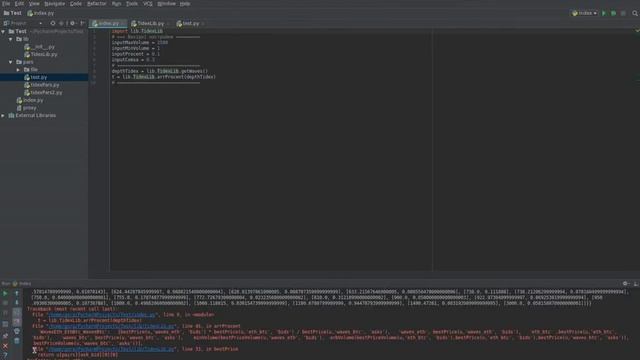Open the View menu
640x360 pixels.
pyautogui.click(x=34, y=4)
